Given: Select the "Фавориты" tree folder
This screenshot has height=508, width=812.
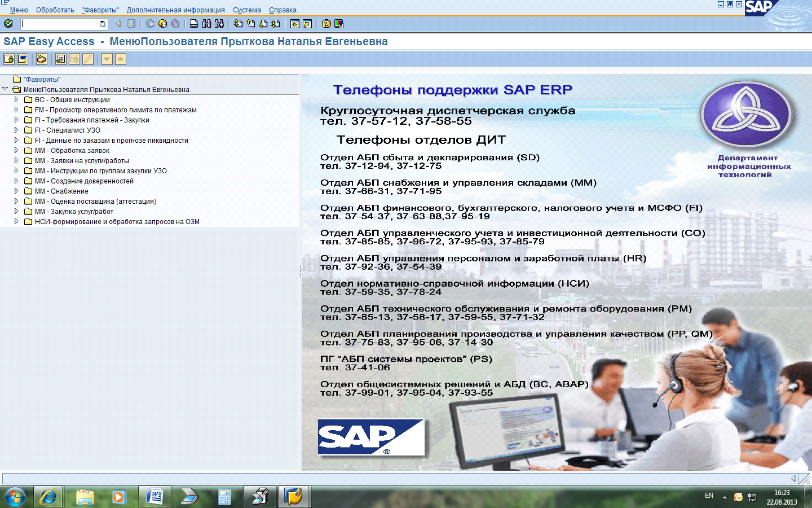Looking at the screenshot, I should 37,80.
